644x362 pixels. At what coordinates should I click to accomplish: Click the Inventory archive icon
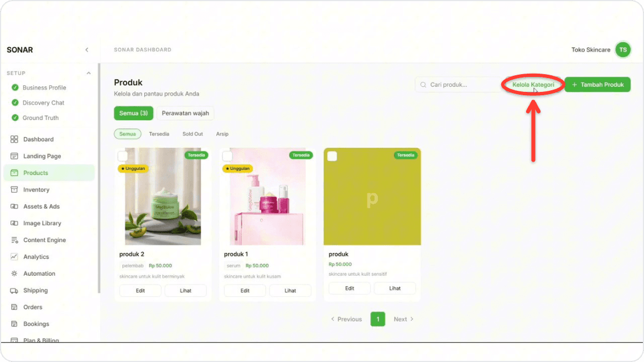pyautogui.click(x=14, y=190)
